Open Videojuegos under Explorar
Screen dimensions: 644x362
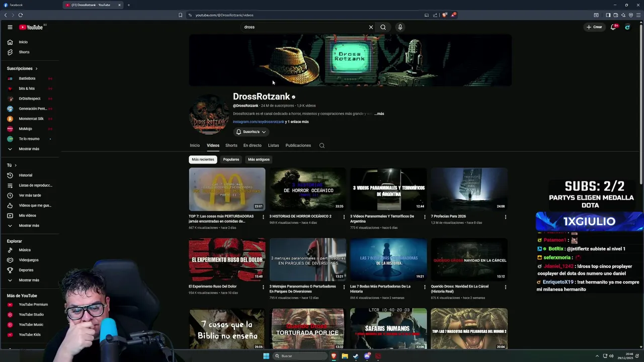pyautogui.click(x=30, y=260)
